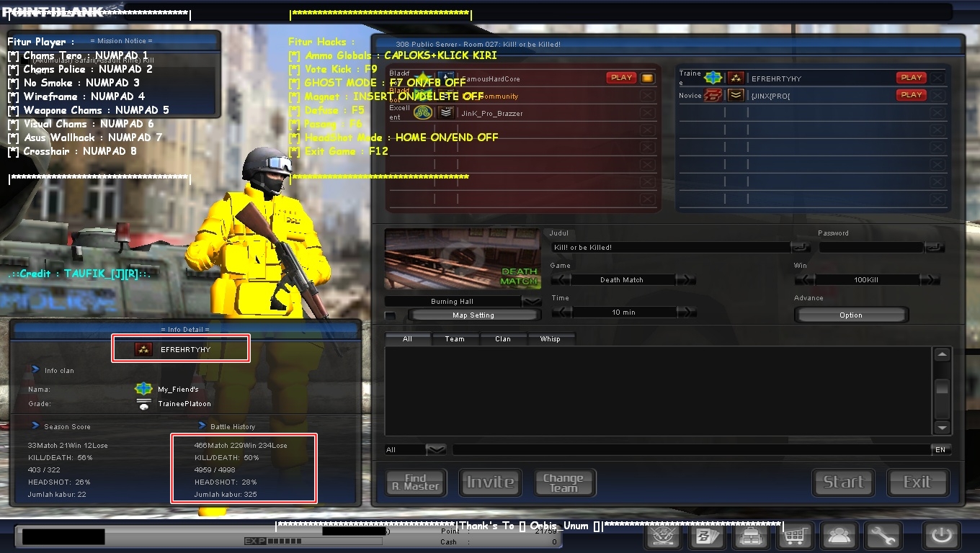Click EFREHRTYHY's rank icon in blue team
This screenshot has width=980, height=553.
736,78
